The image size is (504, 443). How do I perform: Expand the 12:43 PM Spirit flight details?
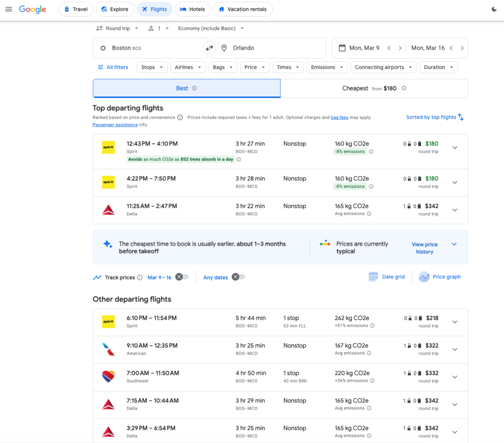(454, 148)
